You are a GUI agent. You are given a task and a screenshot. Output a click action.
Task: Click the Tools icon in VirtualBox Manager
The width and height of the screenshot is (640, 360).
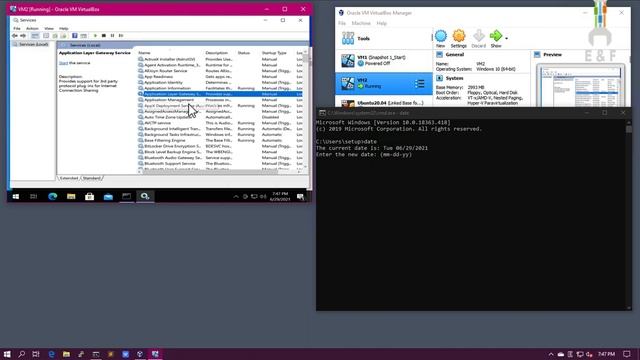click(348, 38)
